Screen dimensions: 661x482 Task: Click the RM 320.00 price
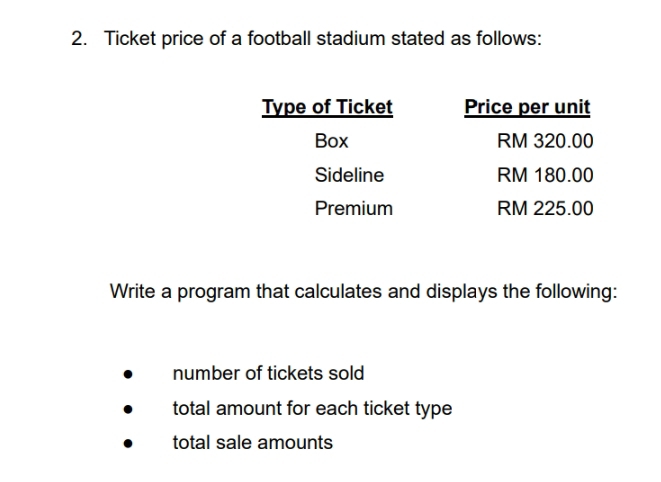(x=545, y=141)
